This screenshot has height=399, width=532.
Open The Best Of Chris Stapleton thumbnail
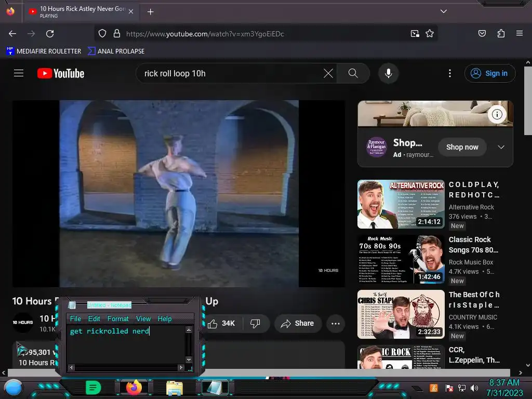[x=401, y=314]
